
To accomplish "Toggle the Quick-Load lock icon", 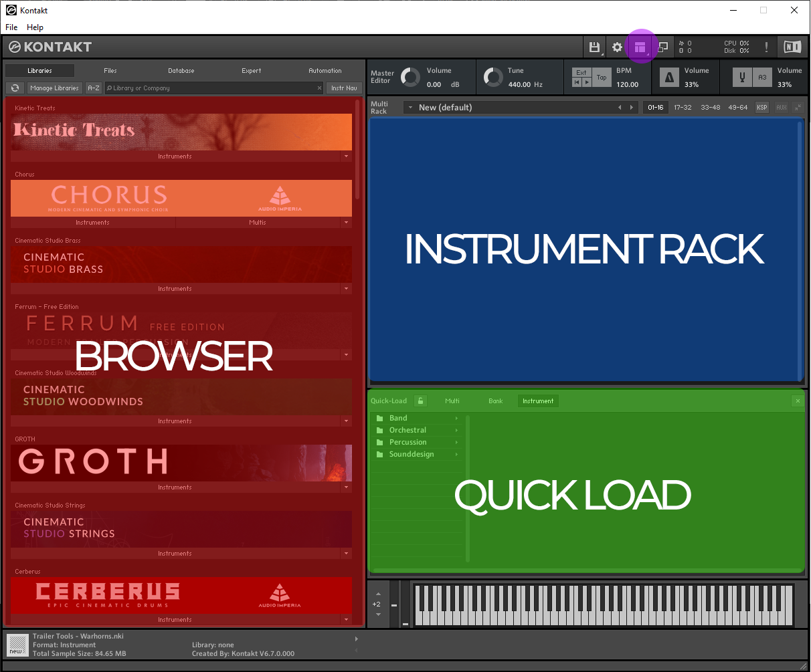I will [x=420, y=401].
